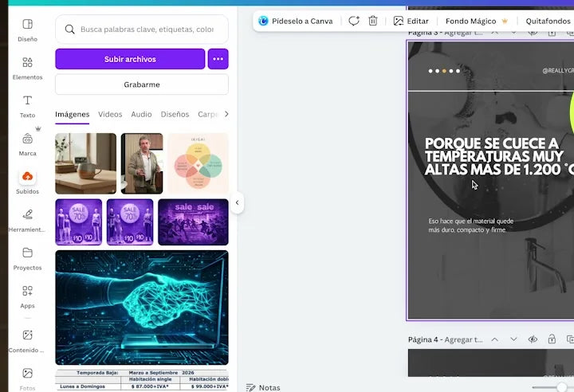Image resolution: width=574 pixels, height=392 pixels.
Task: Click the Quitafondos button
Action: [548, 21]
